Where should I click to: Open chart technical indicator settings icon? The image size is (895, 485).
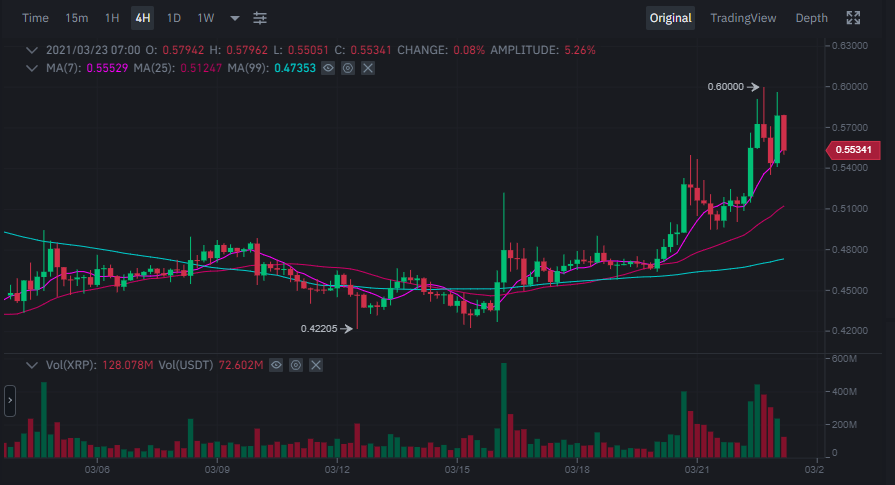pyautogui.click(x=260, y=18)
